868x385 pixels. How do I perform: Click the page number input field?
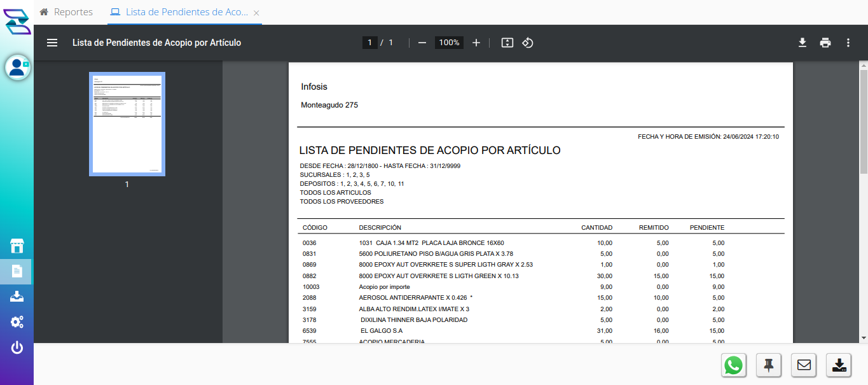[x=369, y=43]
